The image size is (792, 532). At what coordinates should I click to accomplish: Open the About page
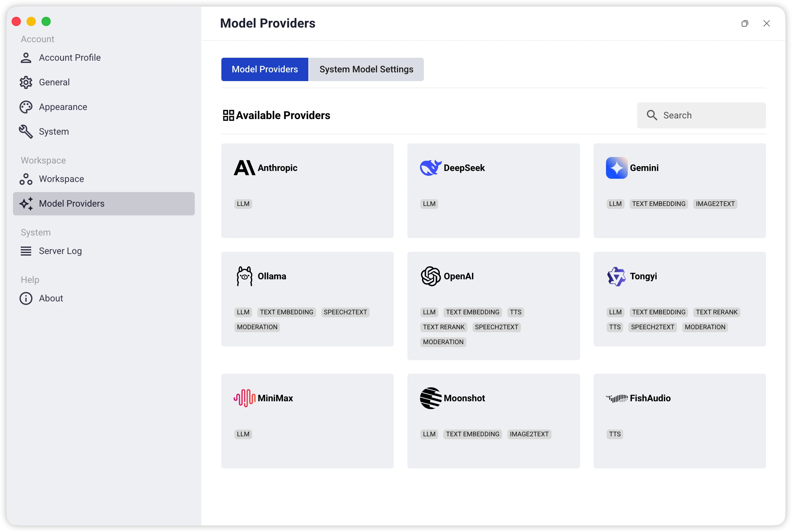click(x=104, y=298)
